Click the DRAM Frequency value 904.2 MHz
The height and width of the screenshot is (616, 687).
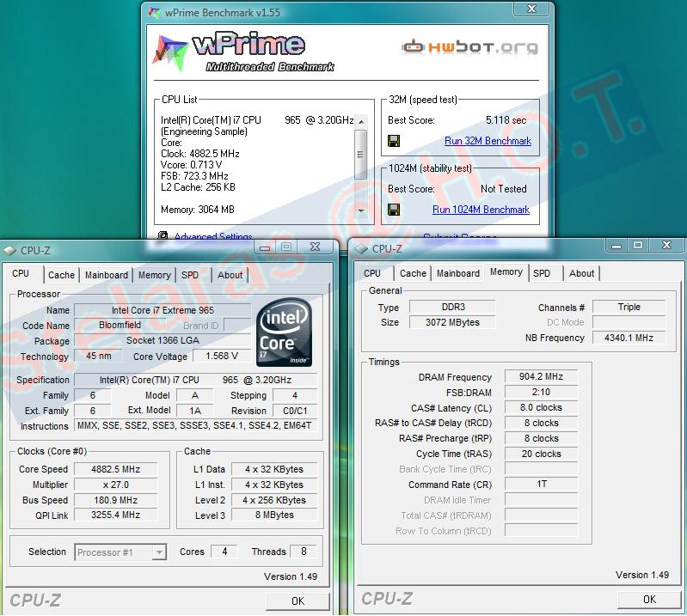pyautogui.click(x=541, y=376)
